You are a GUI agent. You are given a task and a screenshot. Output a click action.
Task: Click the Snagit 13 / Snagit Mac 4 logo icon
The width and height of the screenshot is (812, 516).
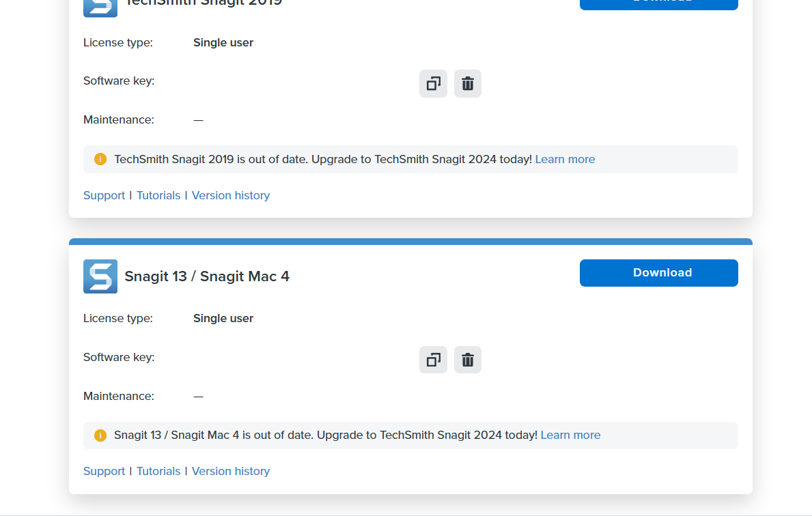pyautogui.click(x=100, y=276)
